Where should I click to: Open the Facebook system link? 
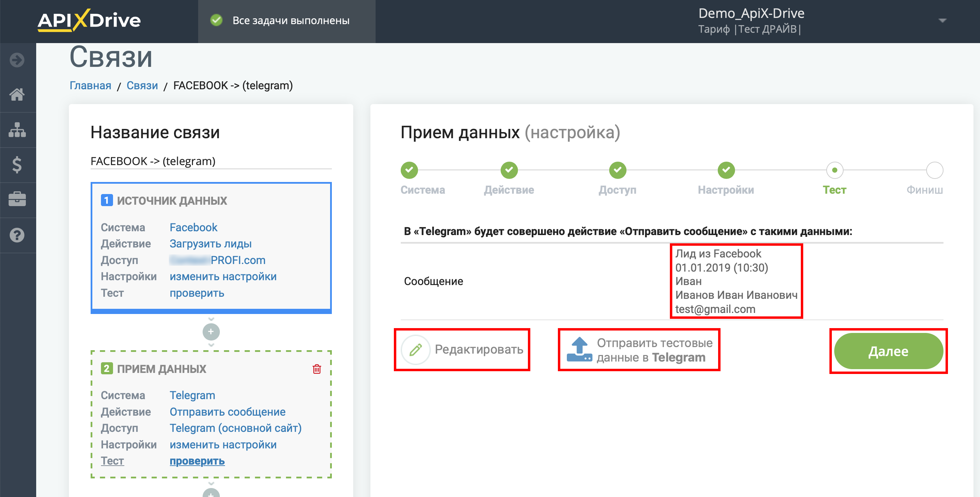tap(193, 227)
